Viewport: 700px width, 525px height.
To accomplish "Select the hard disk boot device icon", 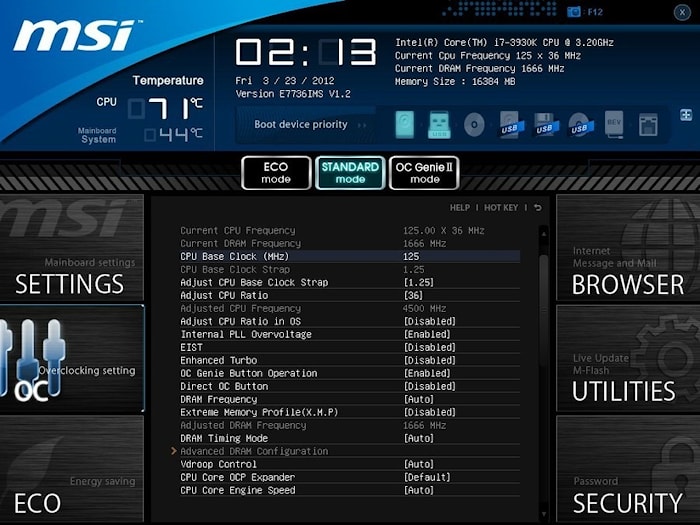I will pyautogui.click(x=404, y=125).
